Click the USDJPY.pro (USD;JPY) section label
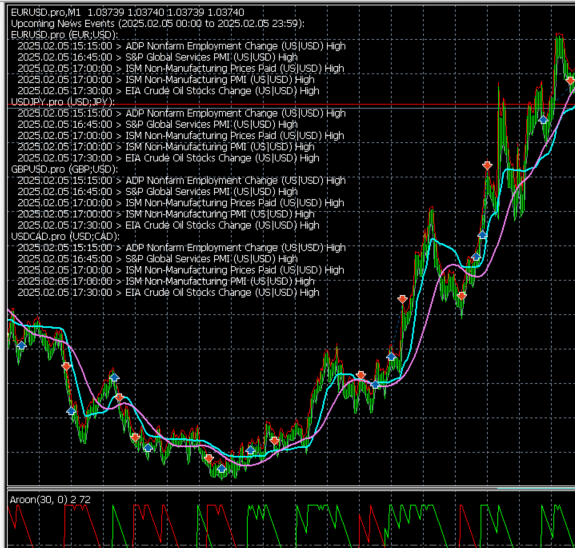The height and width of the screenshot is (548, 575). [x=63, y=102]
